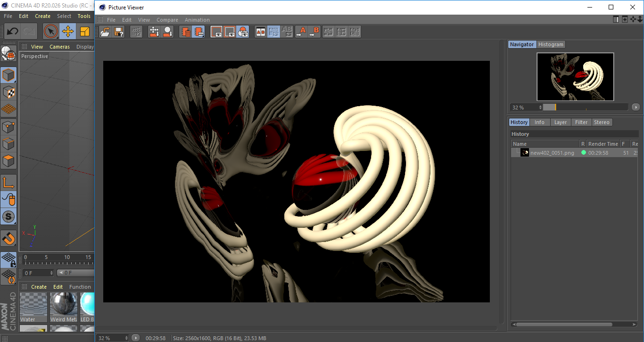Enable AB Compare icon

coord(260,32)
